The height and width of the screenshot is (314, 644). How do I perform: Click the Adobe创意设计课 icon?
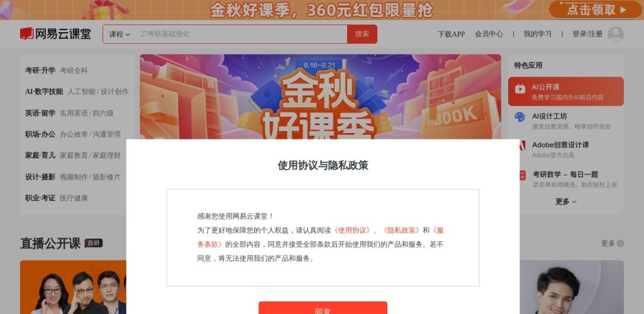pos(522,146)
